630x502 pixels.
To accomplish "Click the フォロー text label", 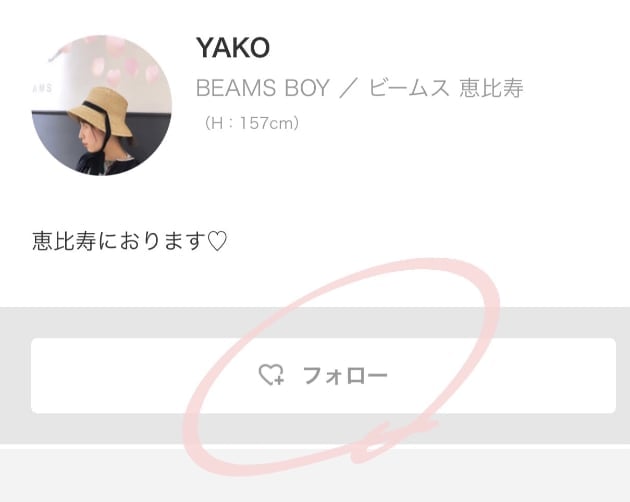I will tap(345, 375).
